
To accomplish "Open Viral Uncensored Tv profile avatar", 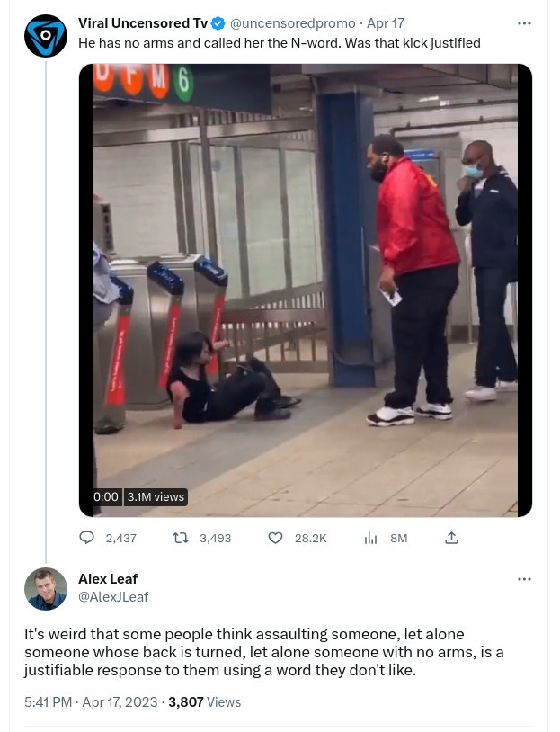I will click(x=45, y=36).
